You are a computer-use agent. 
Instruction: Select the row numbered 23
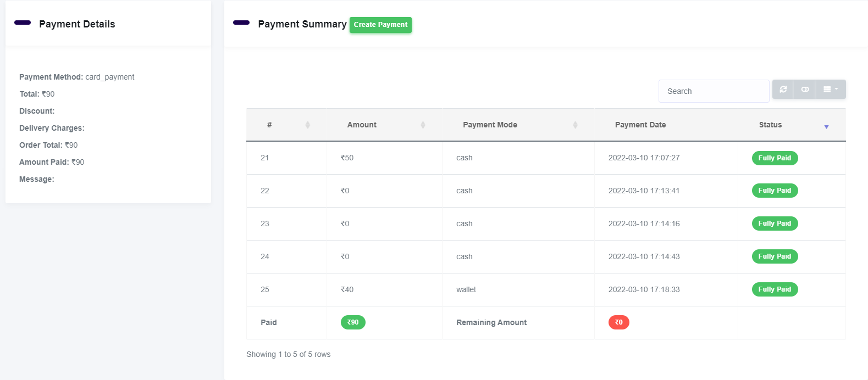click(265, 223)
